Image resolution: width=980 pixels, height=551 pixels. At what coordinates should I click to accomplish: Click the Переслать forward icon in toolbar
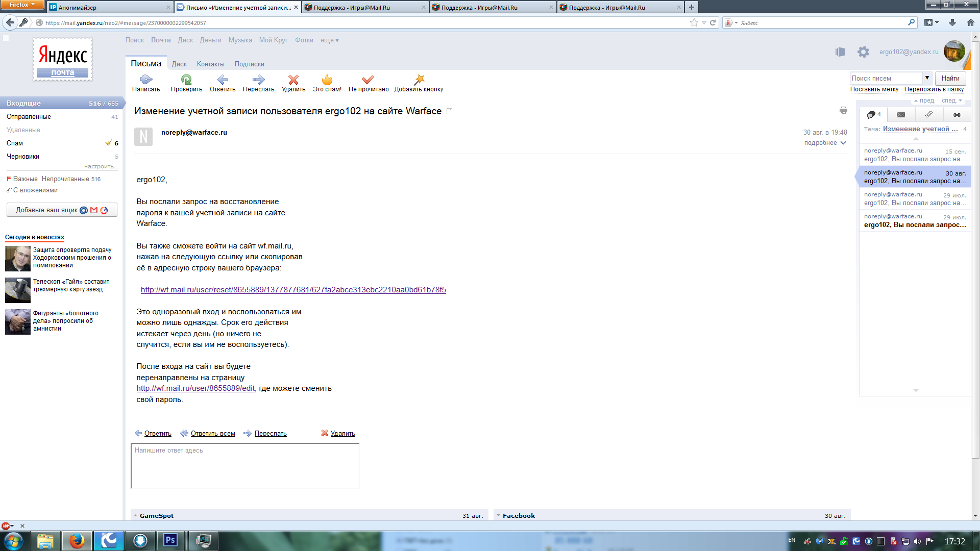258,80
